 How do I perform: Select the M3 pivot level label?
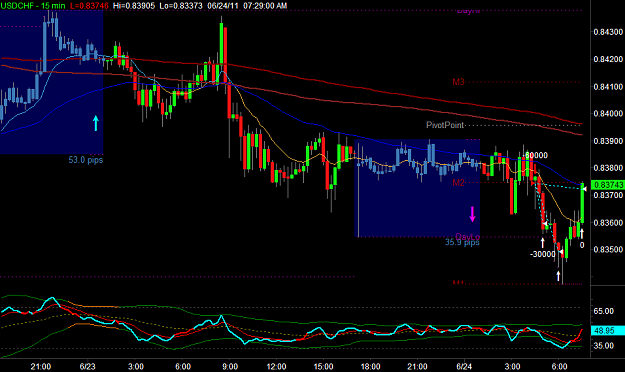pos(458,82)
